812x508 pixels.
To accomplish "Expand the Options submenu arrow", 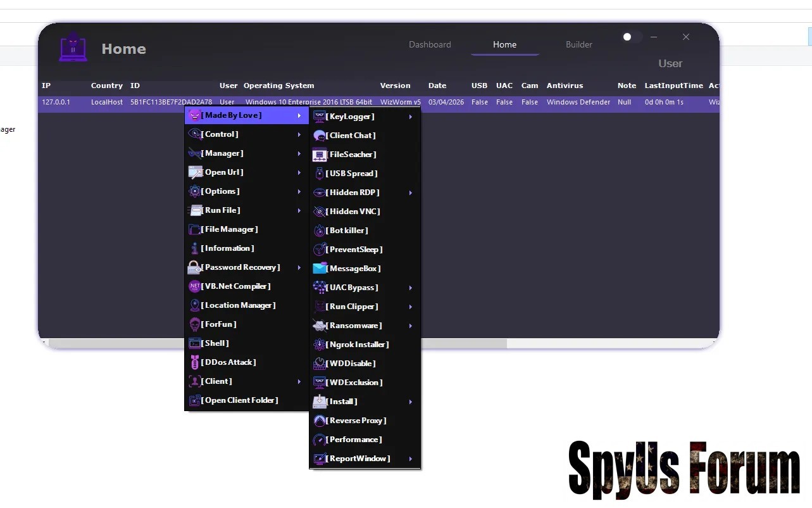I will [299, 191].
